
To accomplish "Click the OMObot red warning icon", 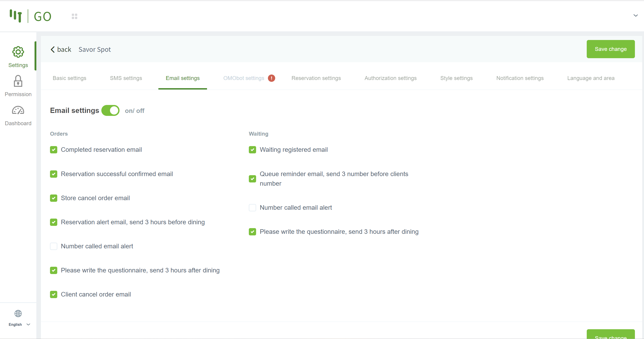I will click(272, 78).
